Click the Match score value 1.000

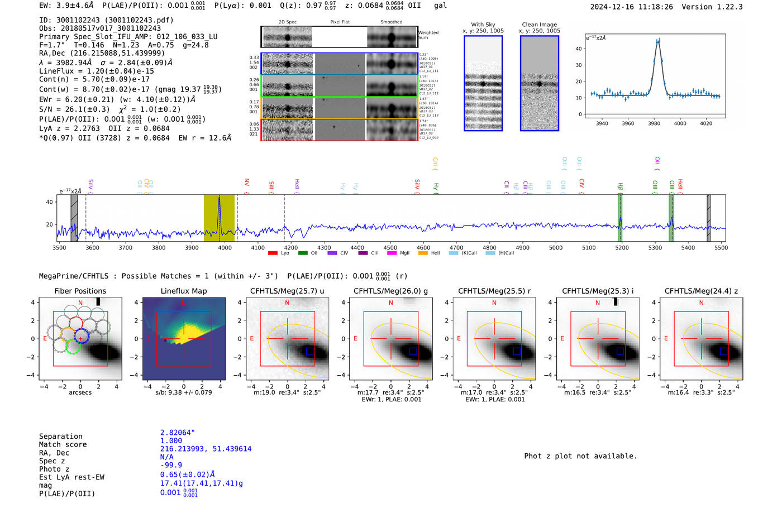click(171, 440)
